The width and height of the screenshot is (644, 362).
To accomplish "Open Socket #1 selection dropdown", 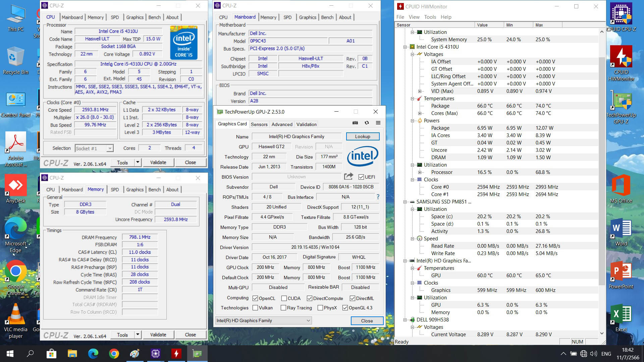I will [94, 148].
